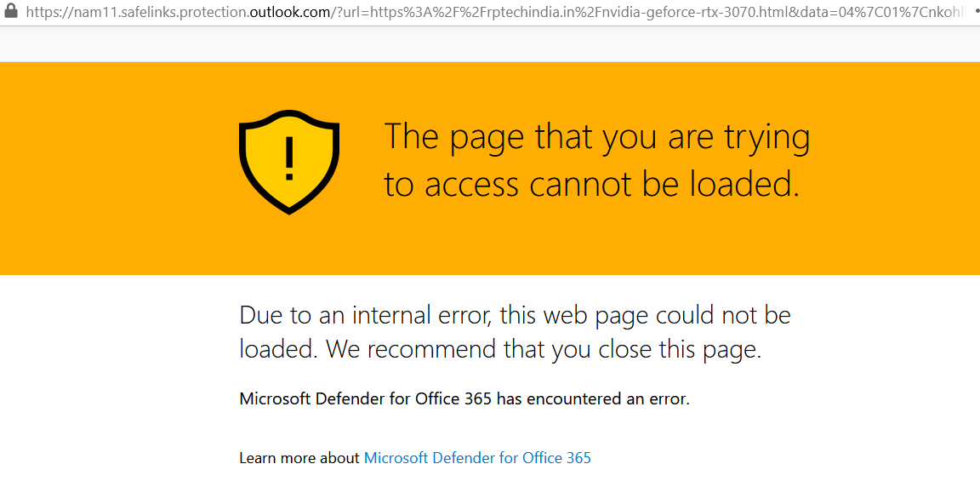This screenshot has height=487, width=980.
Task: Click the yellow warning shield icon
Action: tap(289, 162)
